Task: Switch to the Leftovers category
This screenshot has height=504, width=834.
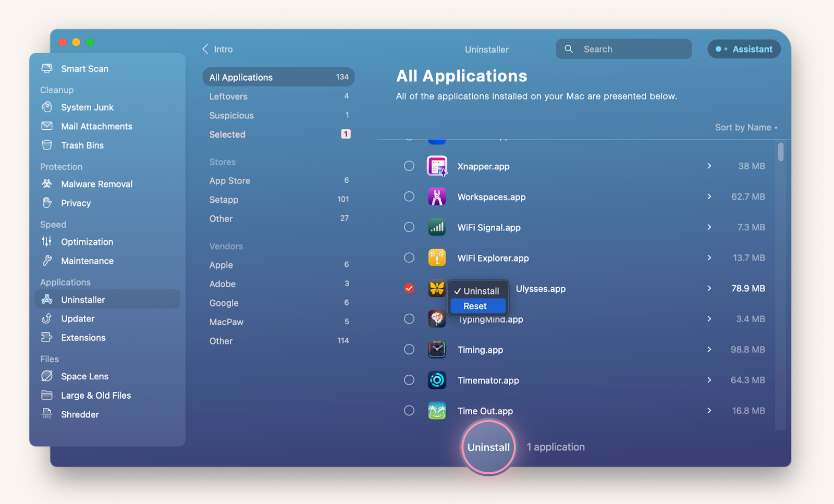Action: [x=228, y=96]
